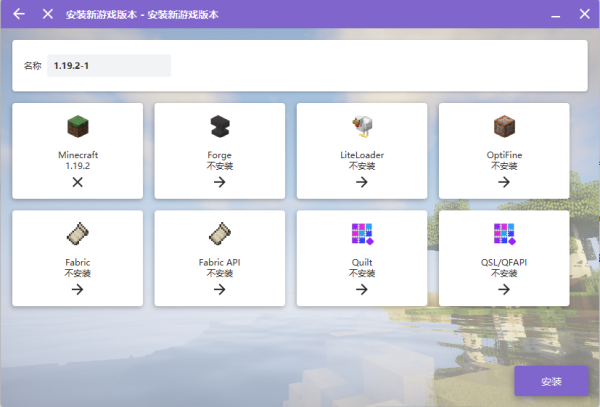Open Forge version selection arrow
This screenshot has height=407, width=600.
(x=220, y=182)
